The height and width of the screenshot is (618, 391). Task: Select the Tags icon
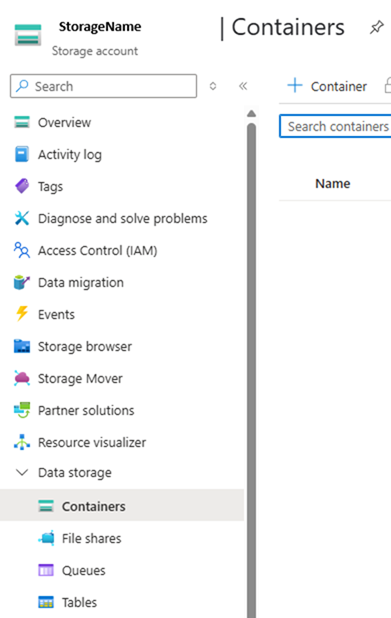click(x=22, y=186)
